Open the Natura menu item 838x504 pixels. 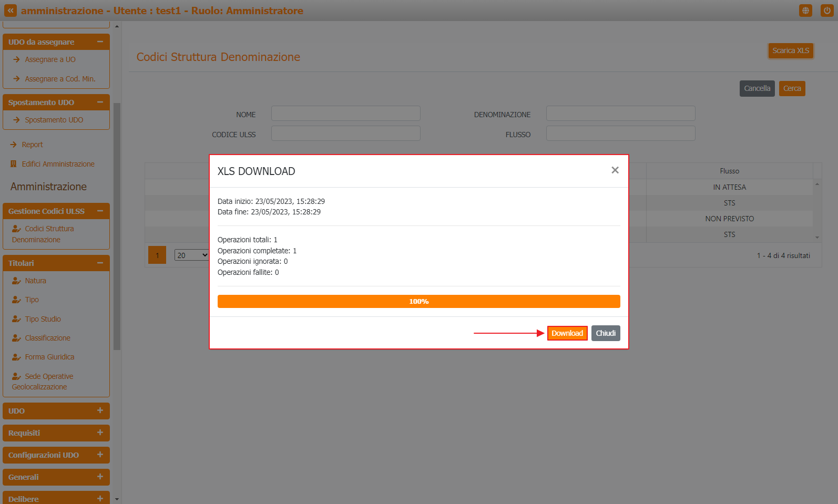pos(35,281)
